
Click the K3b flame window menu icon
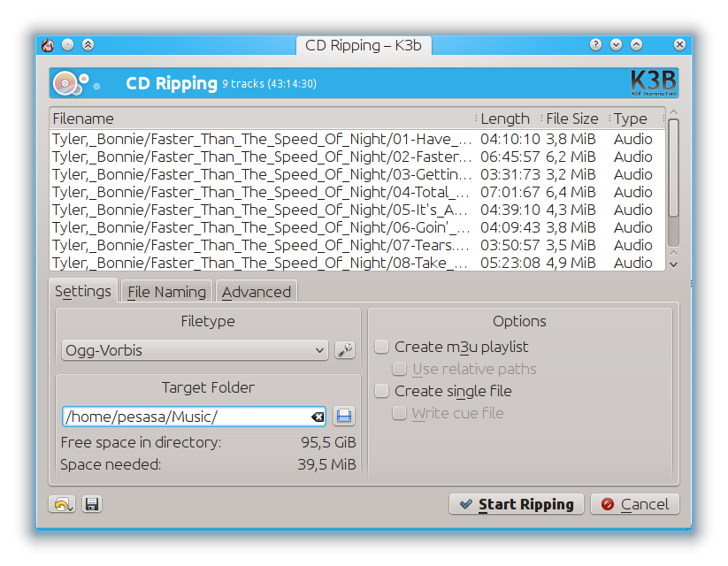pyautogui.click(x=48, y=45)
